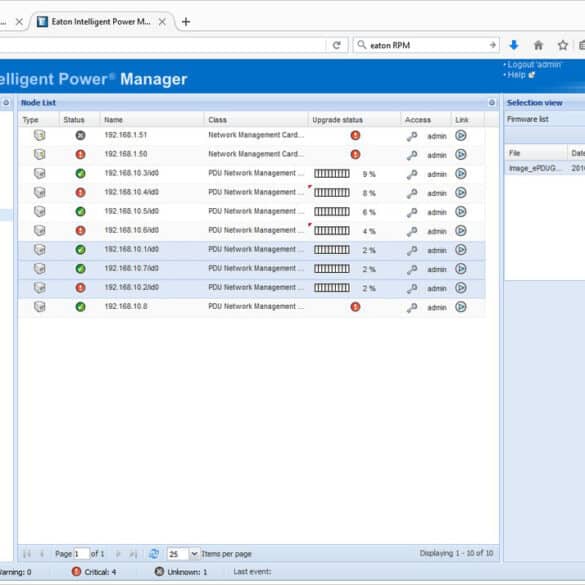Image resolution: width=585 pixels, height=585 pixels.
Task: Go to previous page of nodes
Action: 42,554
